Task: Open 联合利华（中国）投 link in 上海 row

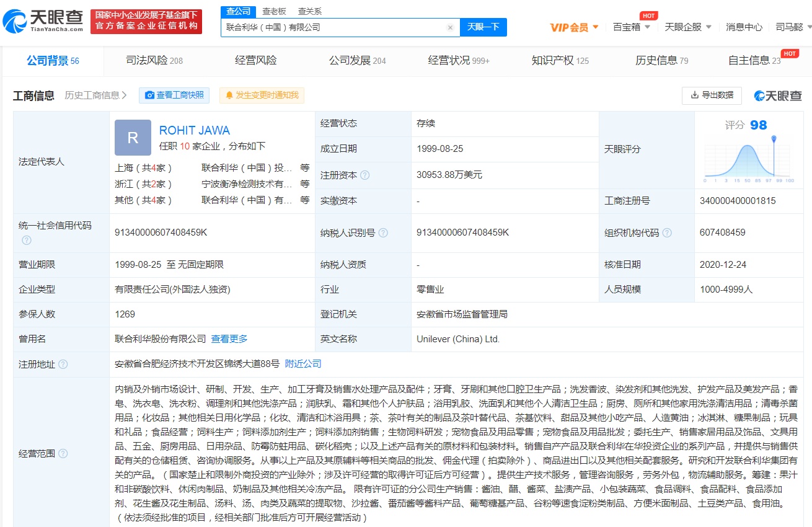Action: (x=247, y=167)
